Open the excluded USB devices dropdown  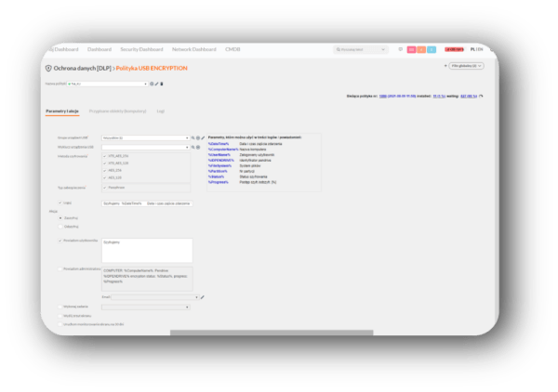click(146, 147)
